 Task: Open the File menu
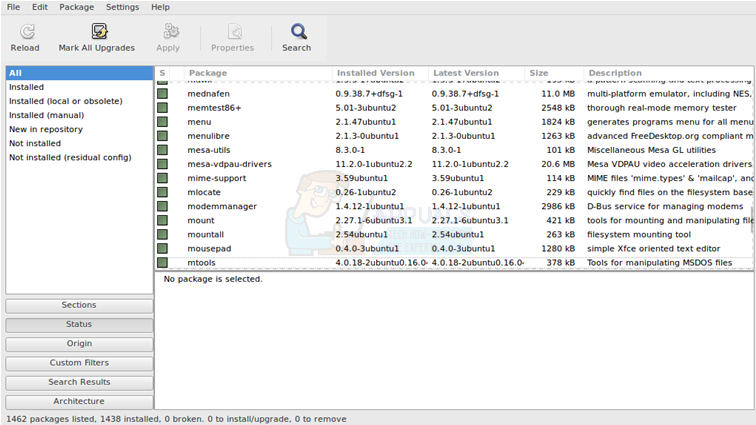14,7
